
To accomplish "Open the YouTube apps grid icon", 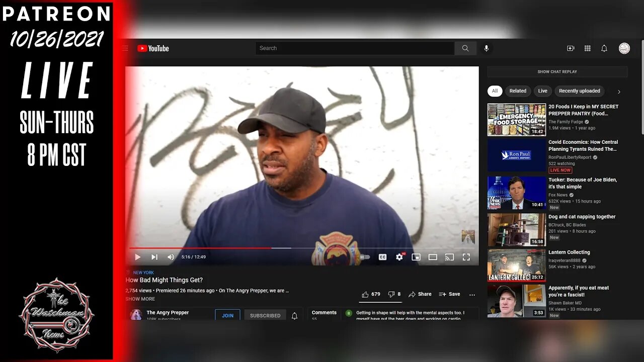I will pyautogui.click(x=587, y=48).
